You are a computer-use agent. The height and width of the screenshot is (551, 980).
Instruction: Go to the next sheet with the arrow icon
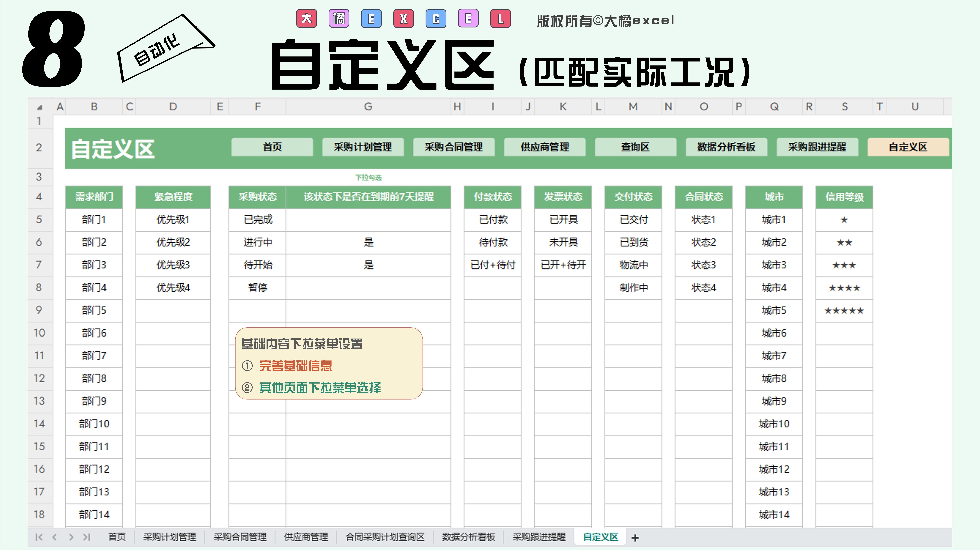tap(71, 537)
